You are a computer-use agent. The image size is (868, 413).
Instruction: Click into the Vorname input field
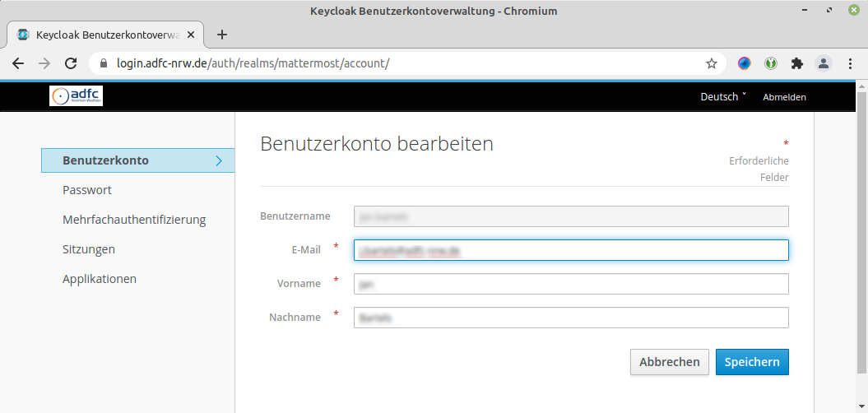(571, 284)
